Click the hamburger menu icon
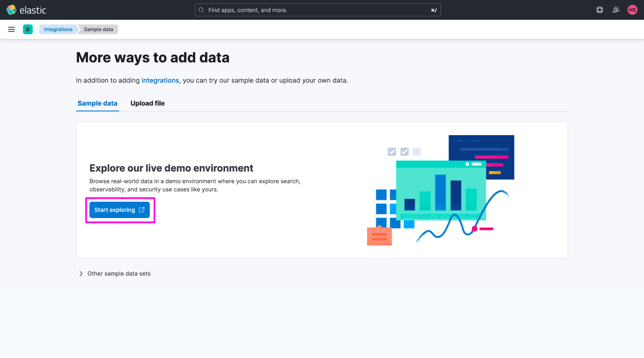The image size is (644, 358). coord(12,29)
